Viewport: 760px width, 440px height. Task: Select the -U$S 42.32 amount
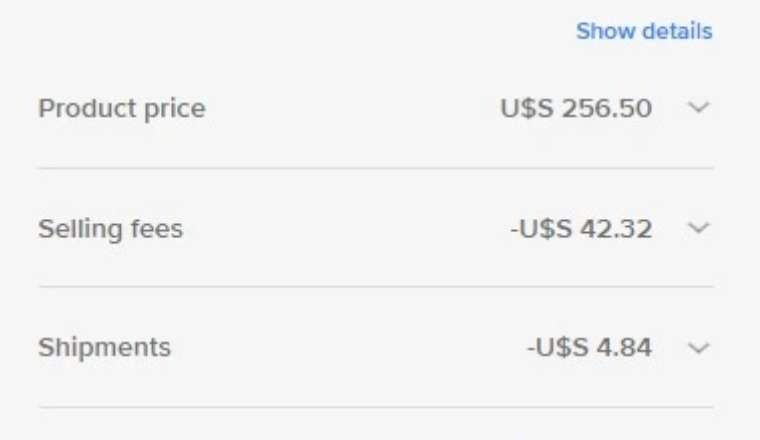click(x=581, y=229)
